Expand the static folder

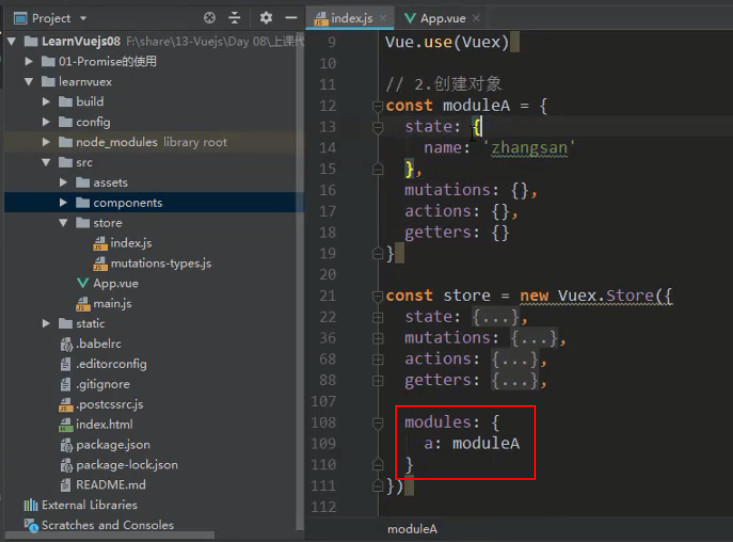(46, 323)
